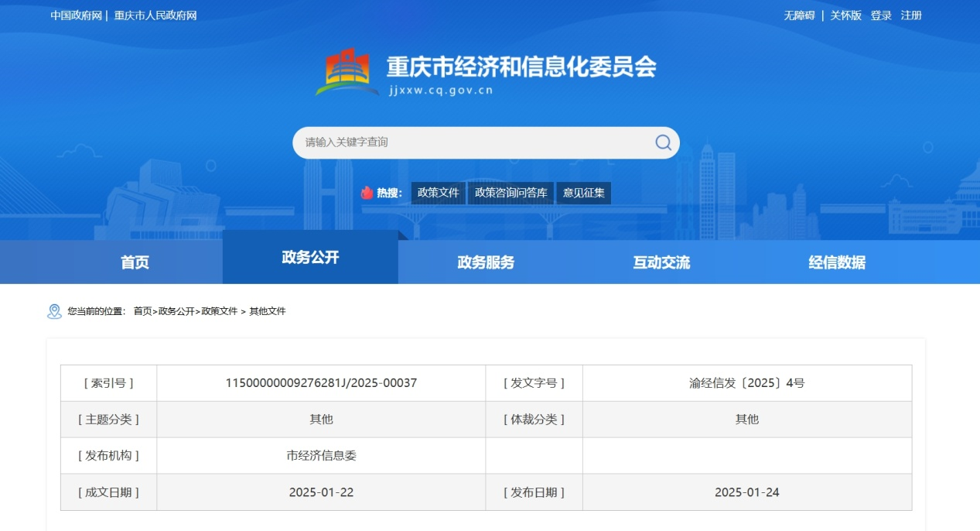Viewport: 980px width, 531px height.
Task: Open the 政务公开 navigation tab
Action: tap(310, 257)
